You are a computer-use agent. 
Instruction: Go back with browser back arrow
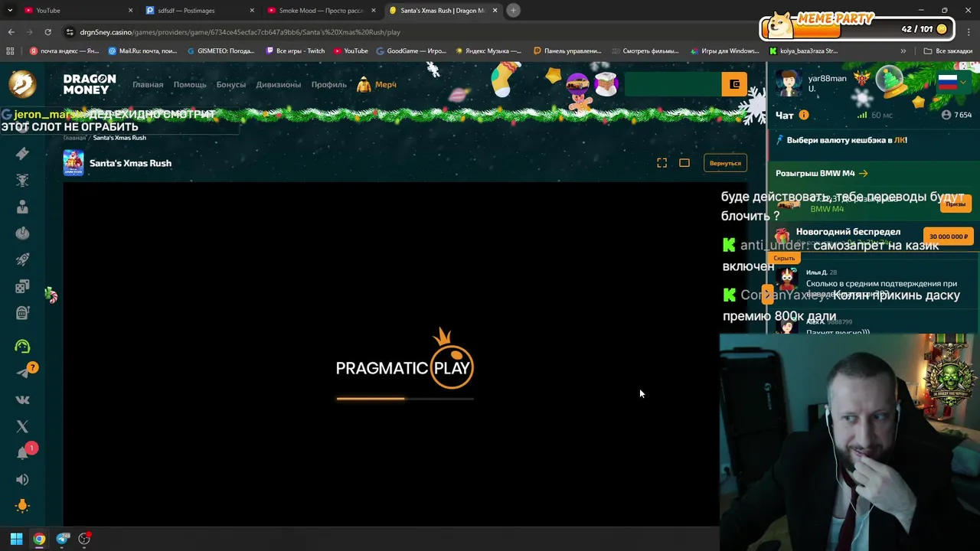(x=11, y=32)
